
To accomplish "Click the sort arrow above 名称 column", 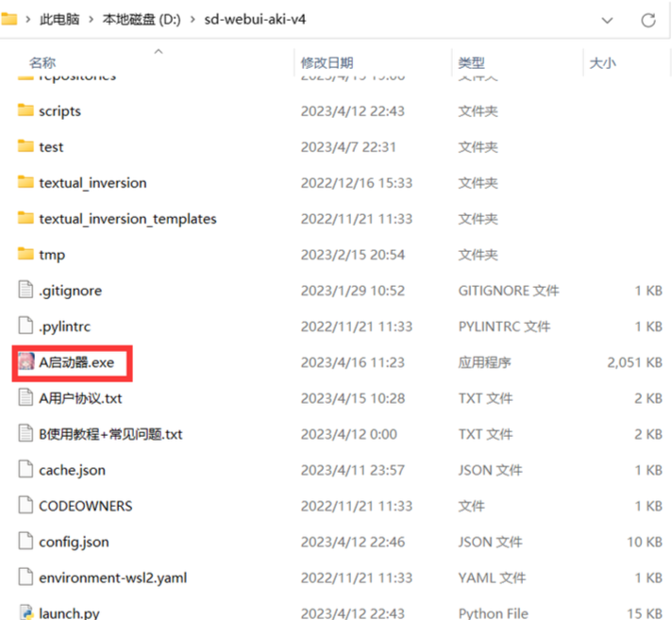I will [159, 51].
